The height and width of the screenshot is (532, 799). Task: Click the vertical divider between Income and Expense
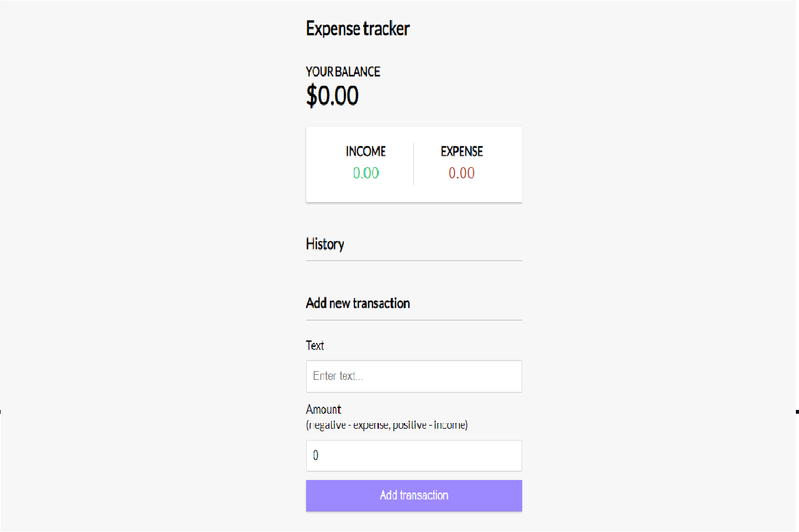coord(413,164)
